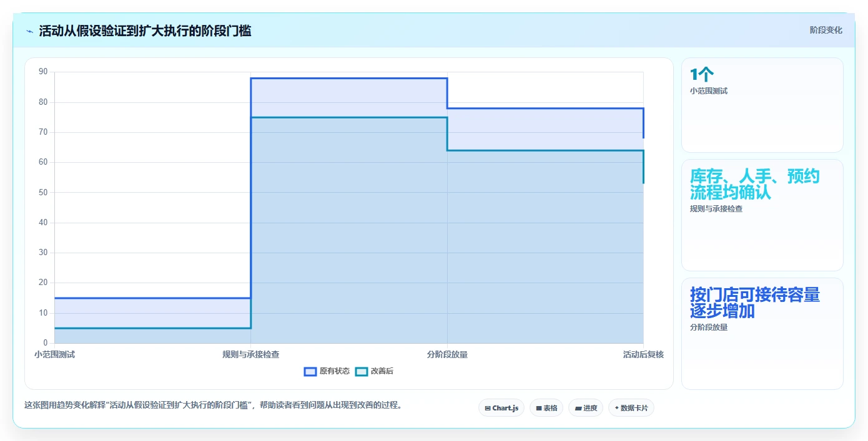Viewport: 868px width, 441px height.
Task: Click the 活动后复核 x-axis label
Action: coord(643,354)
